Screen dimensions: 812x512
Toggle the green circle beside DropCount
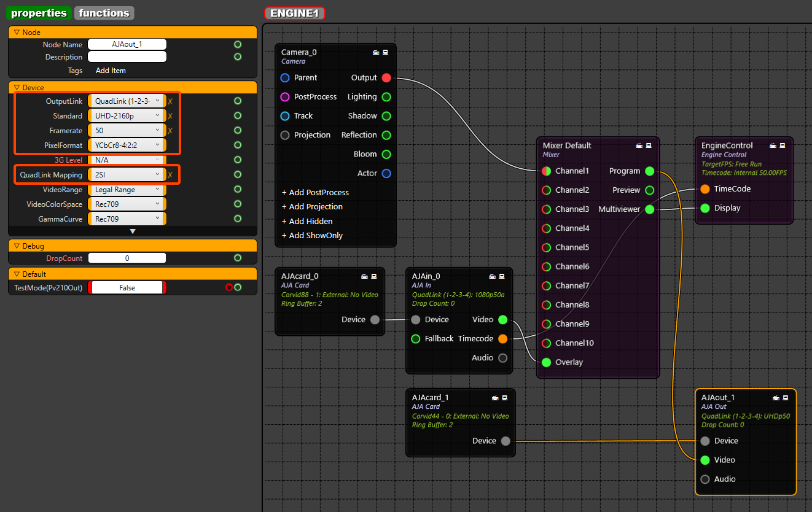(x=238, y=258)
